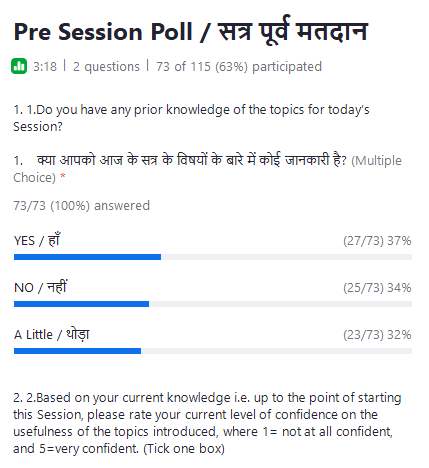Click the '(27/73) 37%' result count

[x=377, y=241]
